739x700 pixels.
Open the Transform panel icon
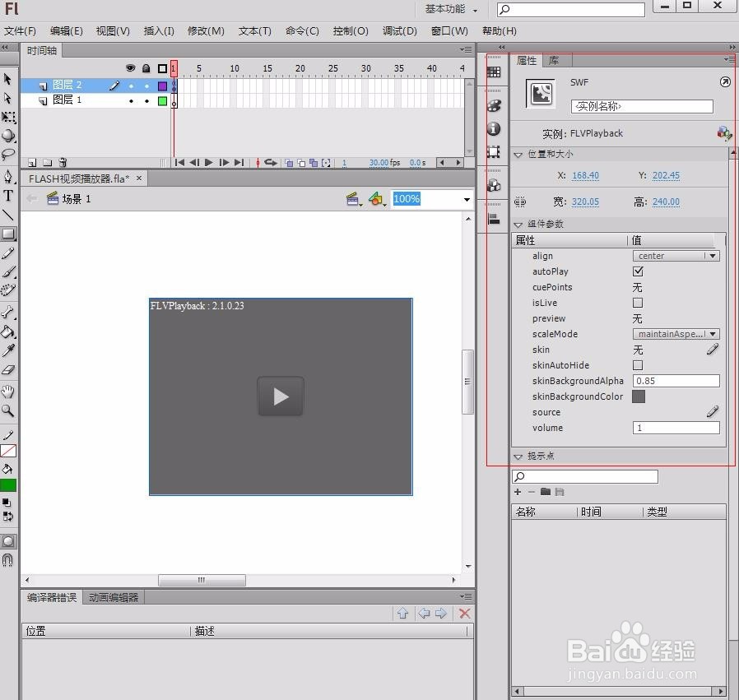tap(494, 151)
